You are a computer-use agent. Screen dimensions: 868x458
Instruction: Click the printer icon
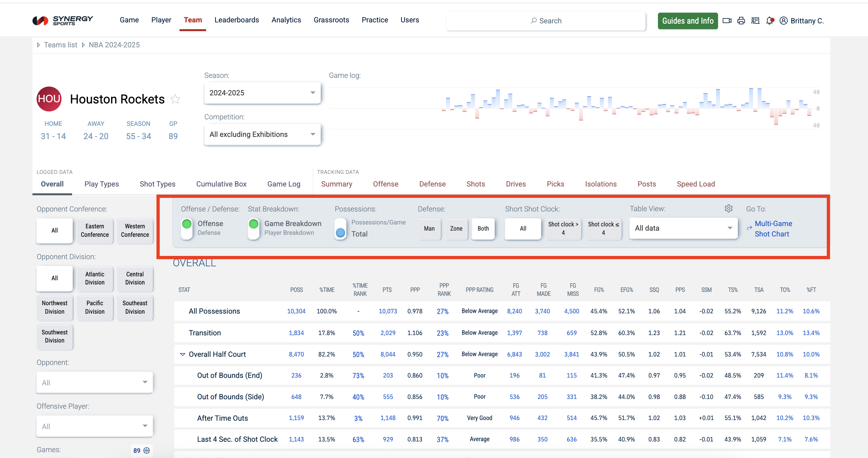click(x=741, y=21)
